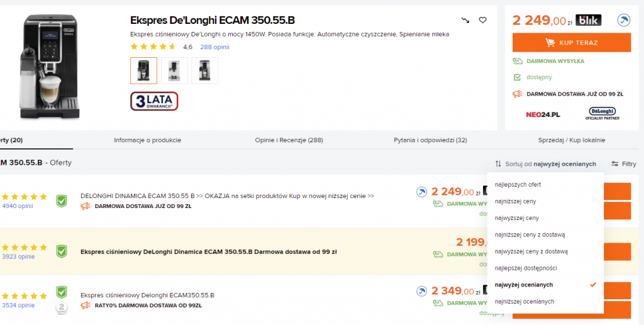This screenshot has width=644, height=325.
Task: Open the Sortuj od dropdown
Action: point(545,164)
